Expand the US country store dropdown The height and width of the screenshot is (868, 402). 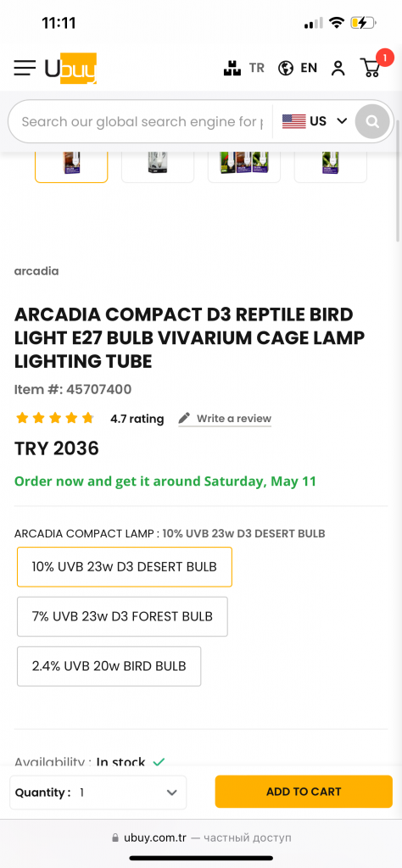[315, 120]
